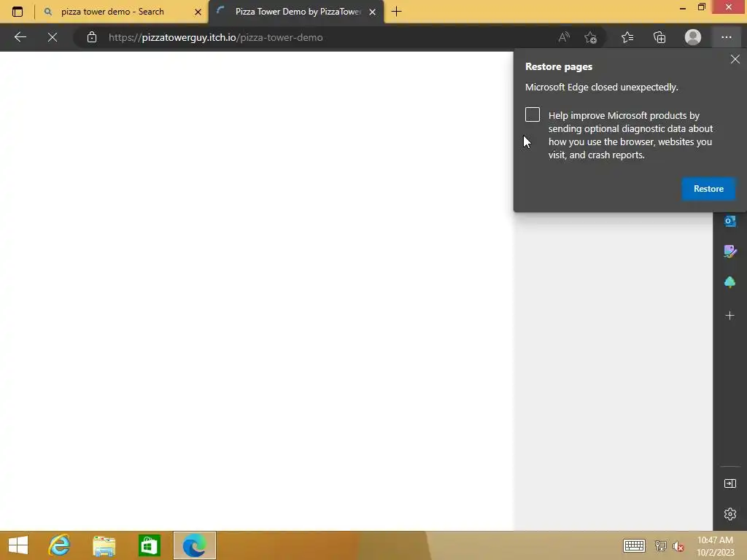This screenshot has height=560, width=747.
Task: Minimize the Edge window
Action: click(683, 7)
